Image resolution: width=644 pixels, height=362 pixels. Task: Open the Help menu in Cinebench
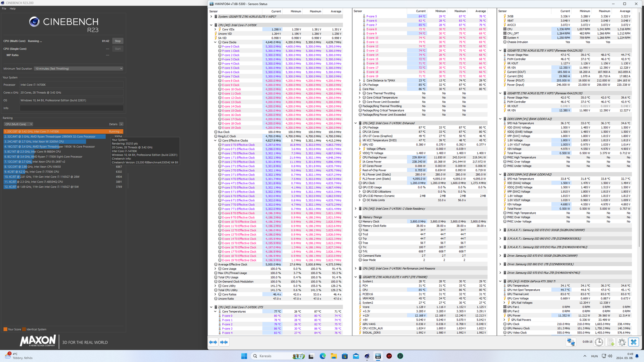[x=12, y=9]
